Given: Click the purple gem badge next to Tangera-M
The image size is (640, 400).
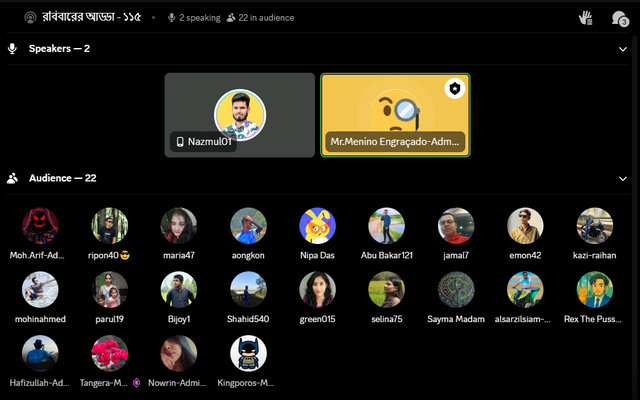Looking at the screenshot, I should tap(137, 383).
